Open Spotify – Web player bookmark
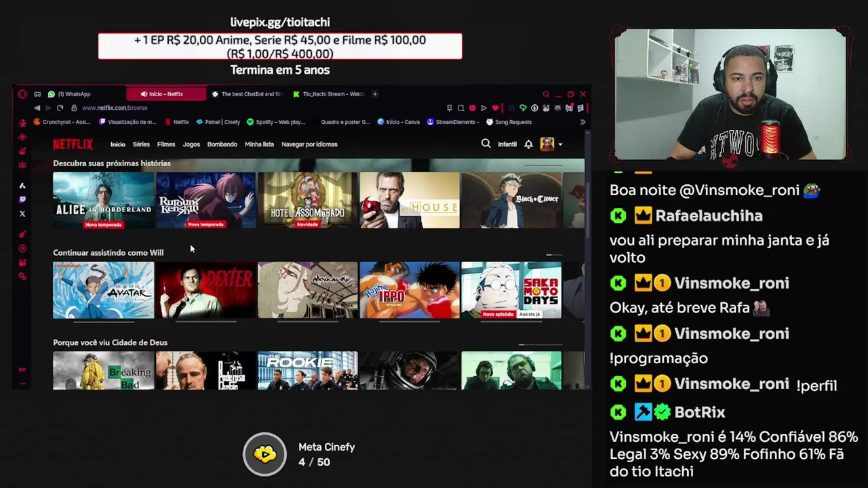 coord(276,122)
